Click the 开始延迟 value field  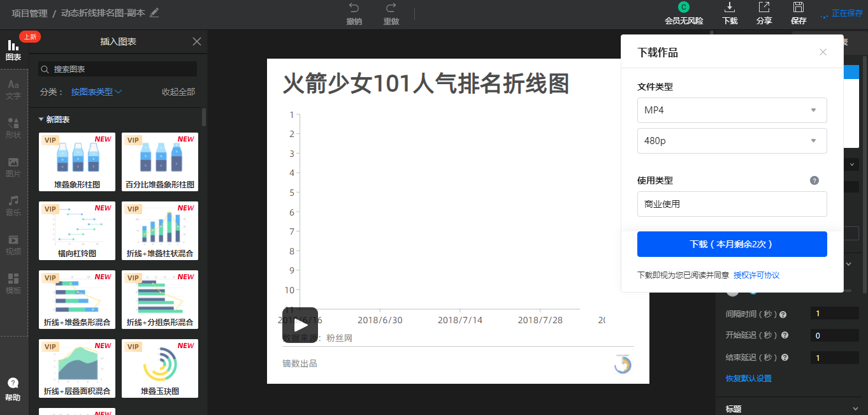(x=834, y=335)
